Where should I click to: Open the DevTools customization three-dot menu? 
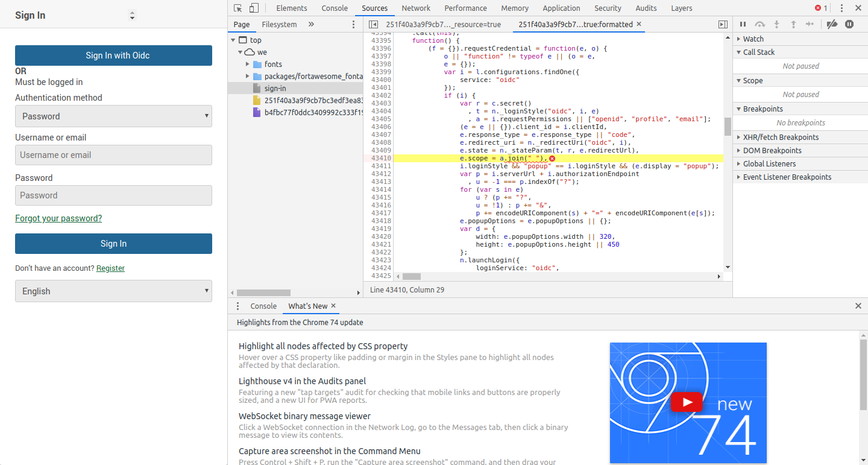point(841,8)
